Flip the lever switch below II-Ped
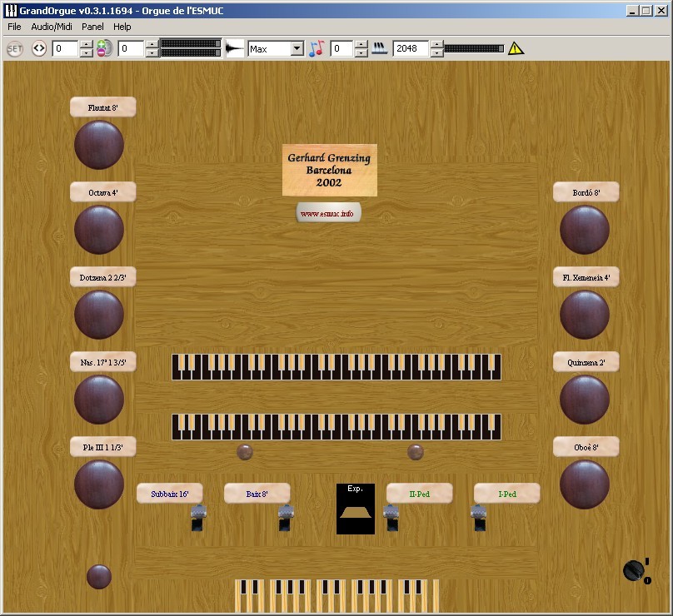This screenshot has width=673, height=616. (x=391, y=519)
